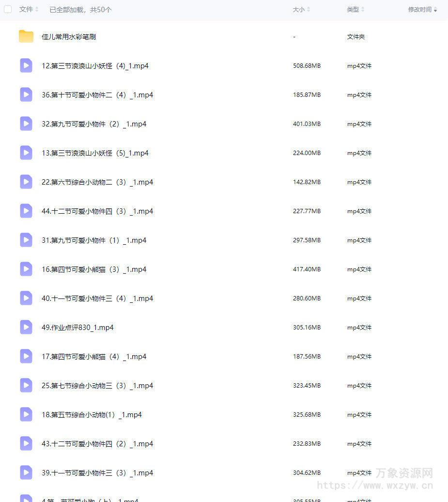Open file 16.第四节可爱小熊猫 (3) _1.mp4

94,269
